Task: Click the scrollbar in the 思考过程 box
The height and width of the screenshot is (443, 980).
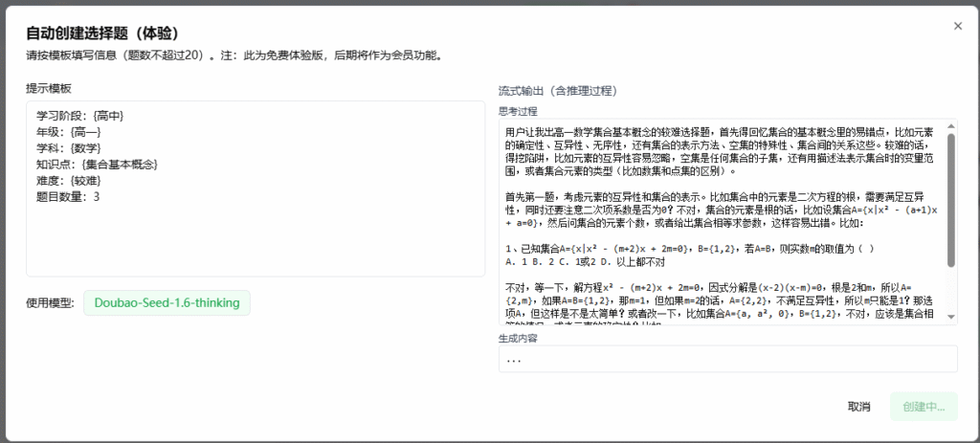Action: [x=950, y=201]
